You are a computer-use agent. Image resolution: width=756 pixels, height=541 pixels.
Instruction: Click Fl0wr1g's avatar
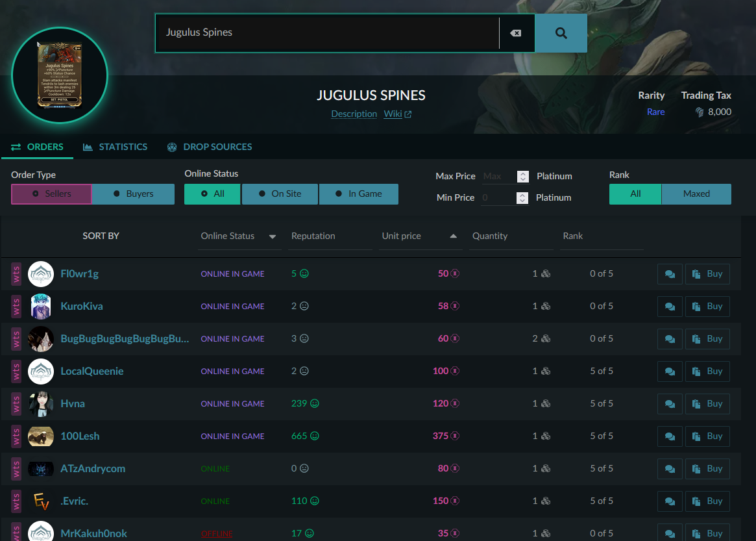pyautogui.click(x=40, y=273)
